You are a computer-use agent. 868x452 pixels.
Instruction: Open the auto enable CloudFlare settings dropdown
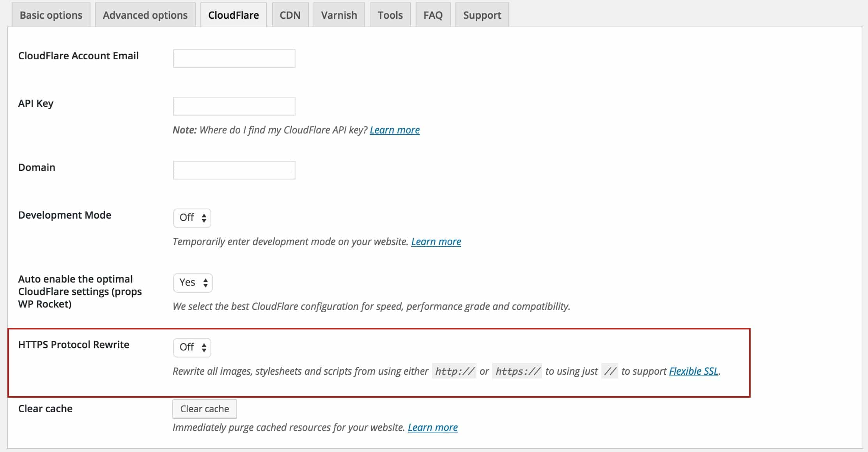pyautogui.click(x=193, y=282)
